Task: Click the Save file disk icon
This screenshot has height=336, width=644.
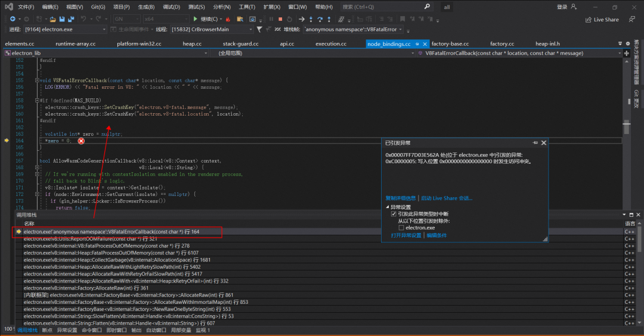Action: coord(62,19)
